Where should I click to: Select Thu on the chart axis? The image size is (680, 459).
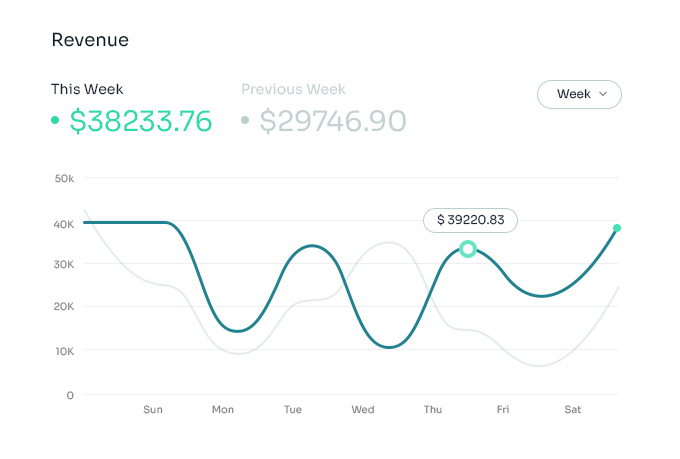[433, 409]
